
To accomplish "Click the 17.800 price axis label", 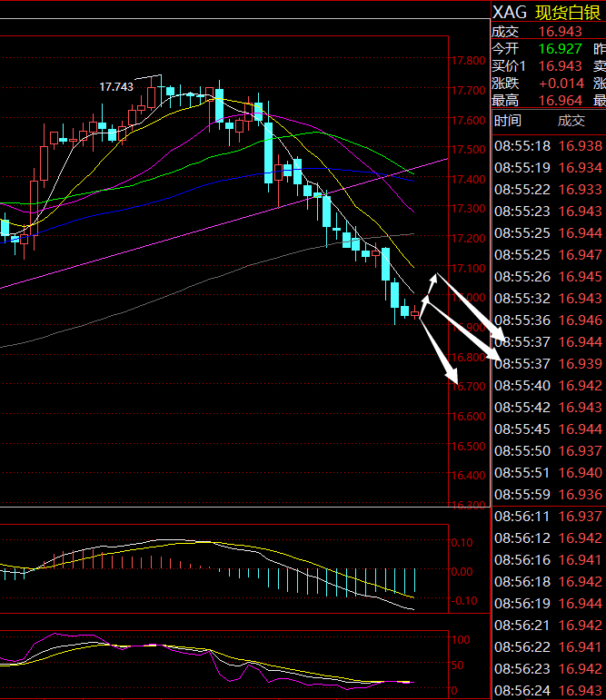I will pyautogui.click(x=468, y=60).
